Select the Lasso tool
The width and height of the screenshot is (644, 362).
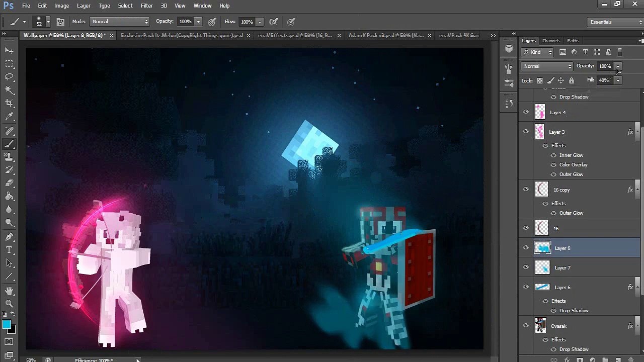click(9, 77)
